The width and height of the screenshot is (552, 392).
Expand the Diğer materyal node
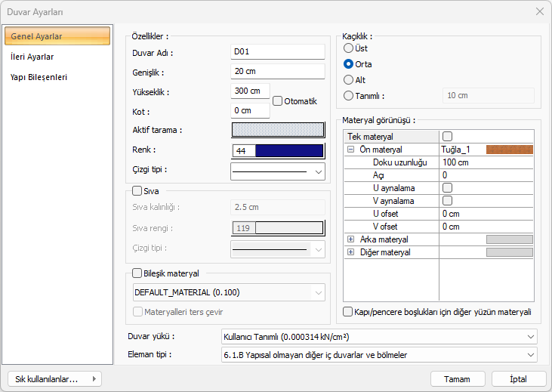point(350,252)
